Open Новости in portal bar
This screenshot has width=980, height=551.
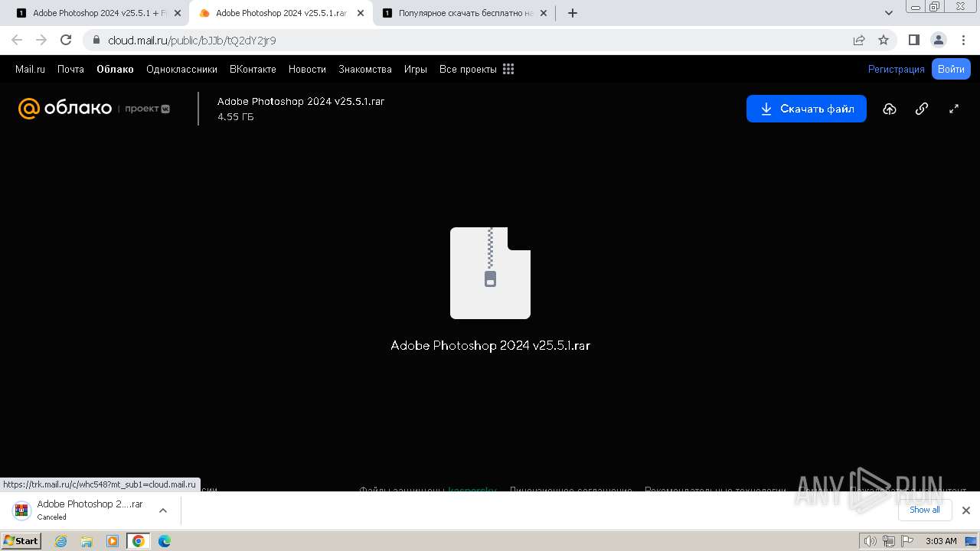pos(307,69)
